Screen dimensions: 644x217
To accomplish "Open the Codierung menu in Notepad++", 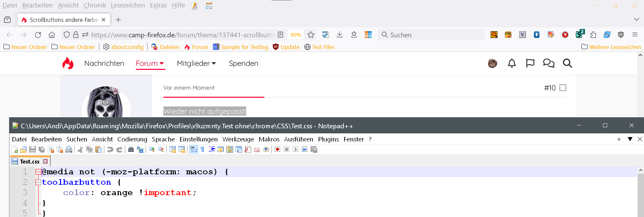I will (x=132, y=139).
